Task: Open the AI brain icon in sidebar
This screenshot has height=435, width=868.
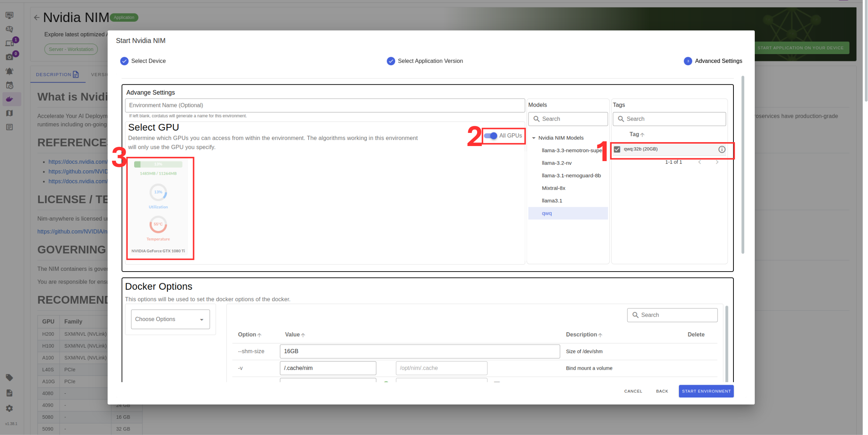Action: tap(10, 29)
